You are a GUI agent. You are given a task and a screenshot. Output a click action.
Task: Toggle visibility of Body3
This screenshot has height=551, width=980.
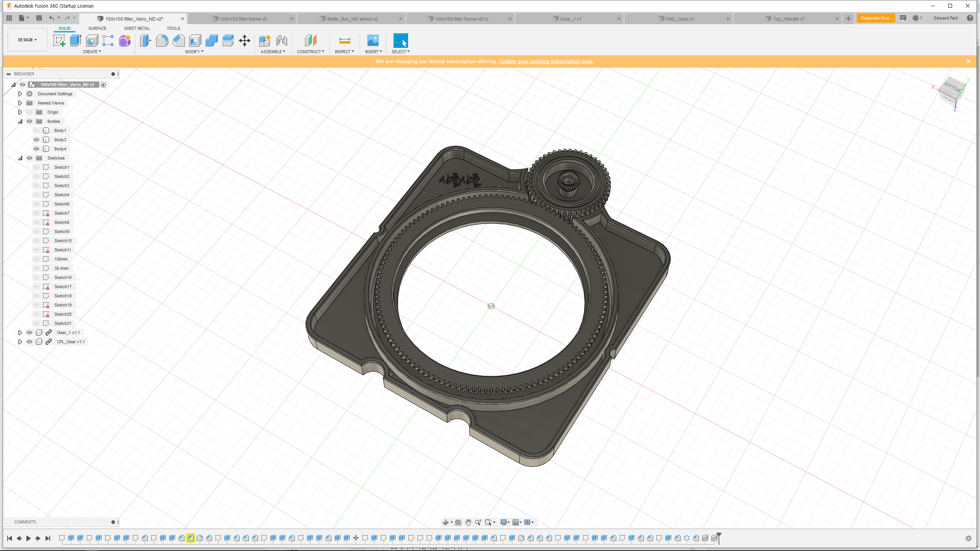click(36, 140)
